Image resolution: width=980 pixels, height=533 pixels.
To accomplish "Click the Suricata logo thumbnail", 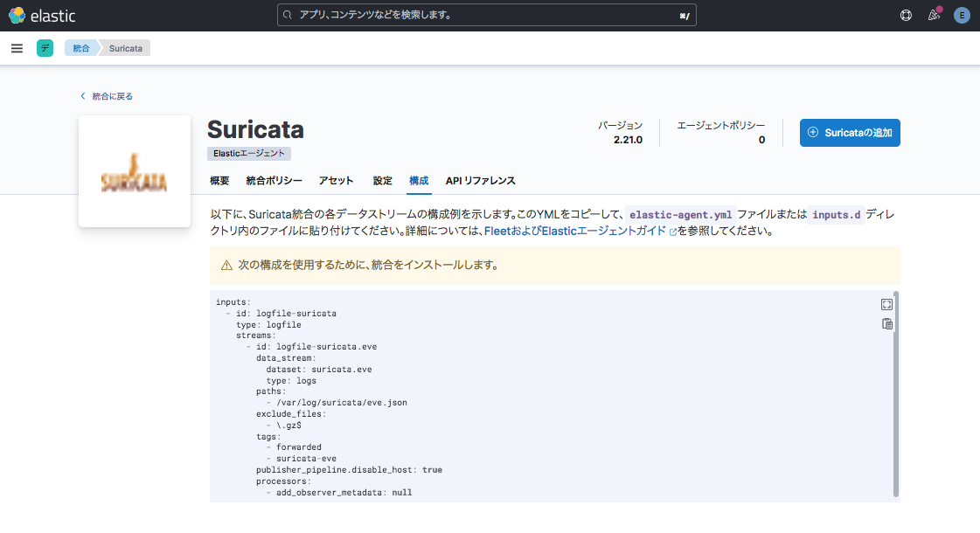I will click(134, 171).
